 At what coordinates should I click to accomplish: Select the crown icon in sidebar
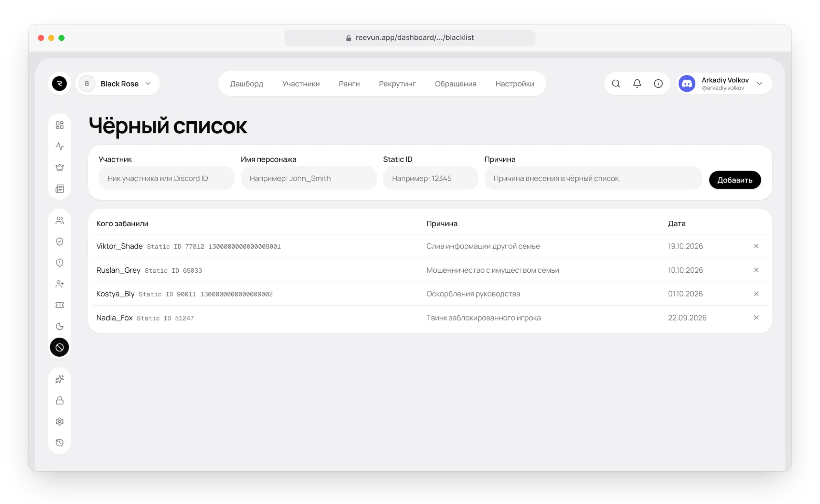(59, 167)
